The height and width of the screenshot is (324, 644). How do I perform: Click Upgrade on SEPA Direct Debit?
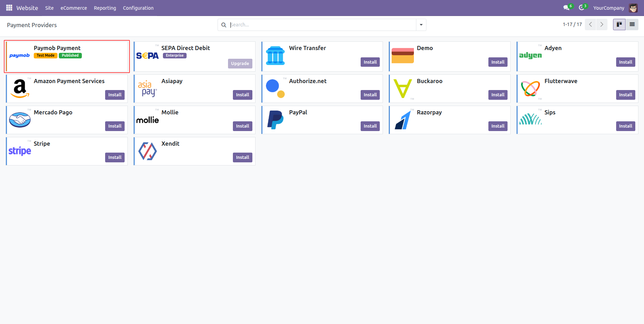(240, 64)
